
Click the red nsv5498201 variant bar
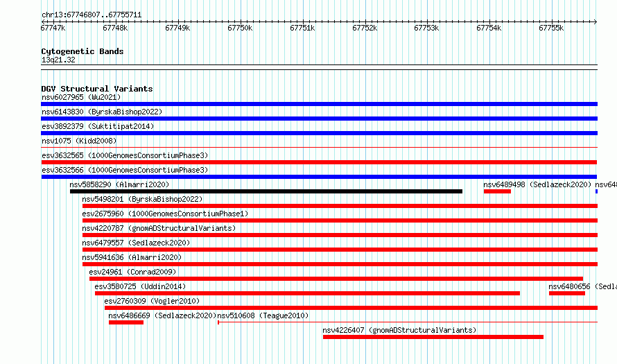340,206
